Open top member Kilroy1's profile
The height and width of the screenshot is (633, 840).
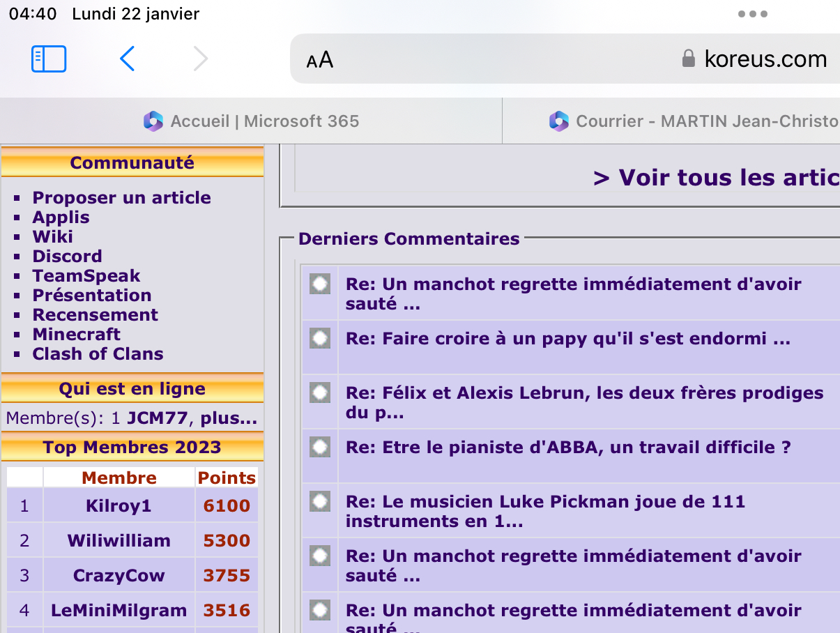(x=119, y=506)
